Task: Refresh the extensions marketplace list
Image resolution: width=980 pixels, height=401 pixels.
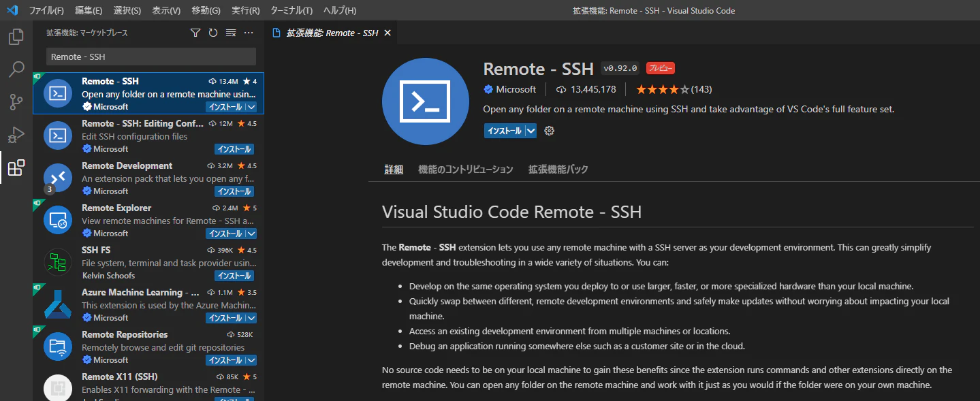Action: click(213, 33)
